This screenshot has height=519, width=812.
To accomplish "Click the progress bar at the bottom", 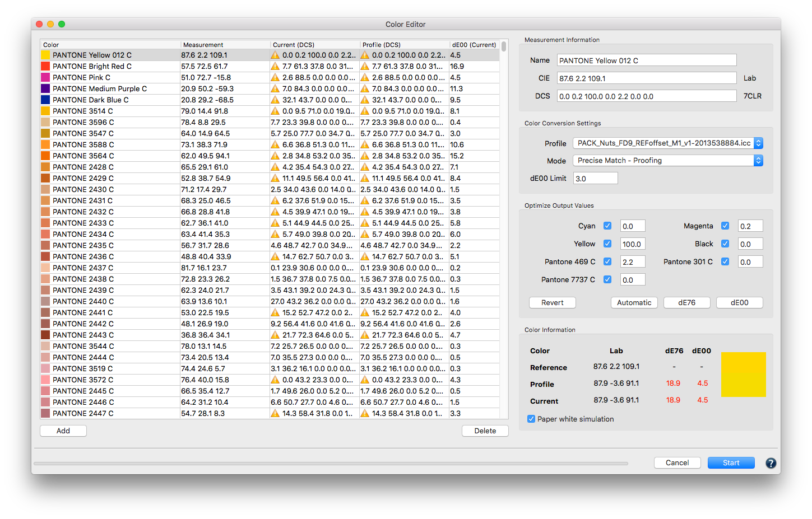I will pyautogui.click(x=331, y=464).
